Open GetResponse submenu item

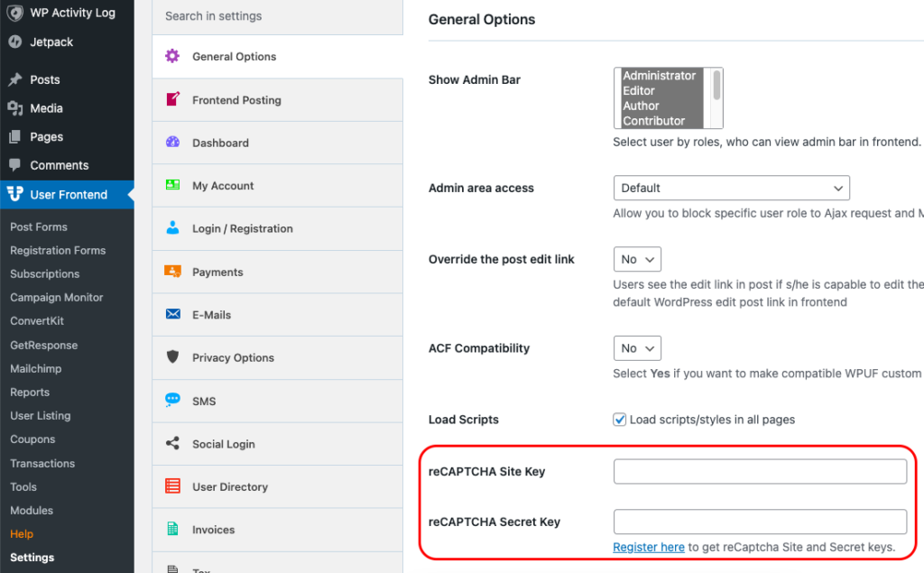43,346
